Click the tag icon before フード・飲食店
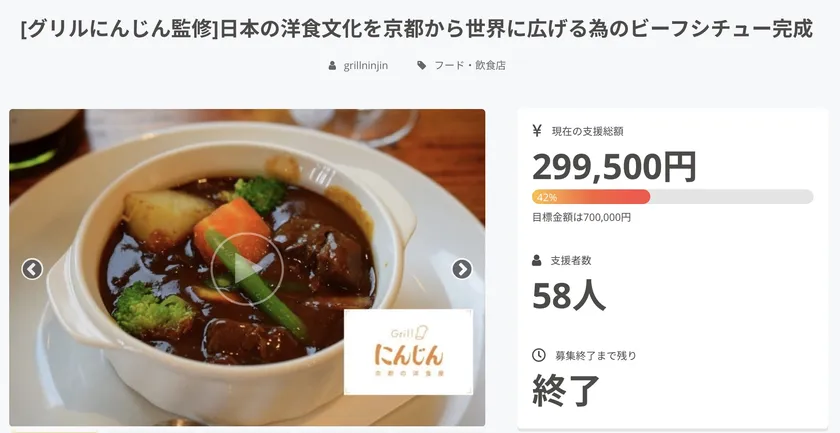Viewport: 840px width, 433px height. (x=422, y=65)
